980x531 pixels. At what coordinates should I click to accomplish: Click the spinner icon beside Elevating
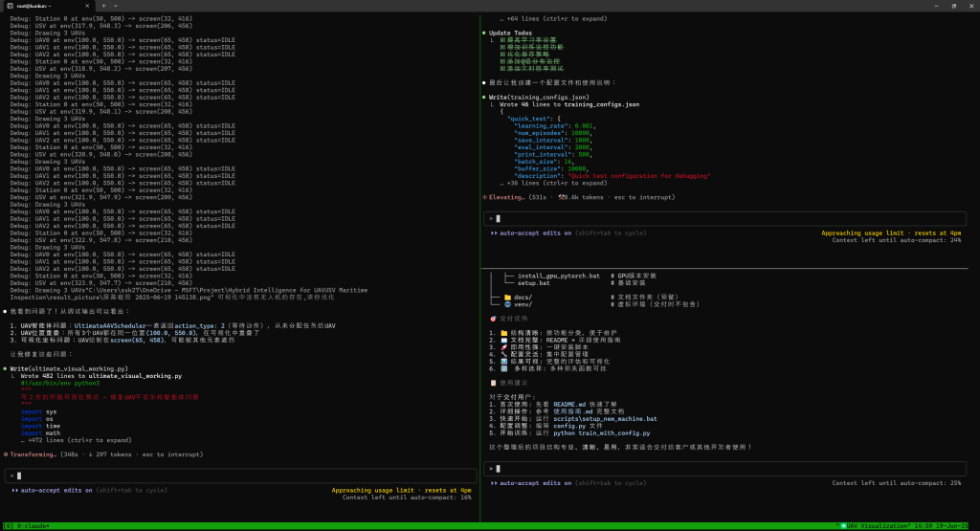coord(485,196)
